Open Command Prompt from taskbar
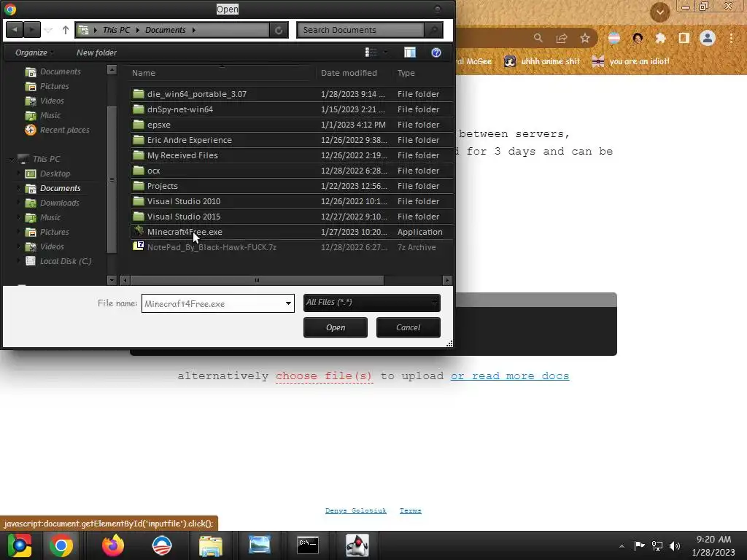 pyautogui.click(x=308, y=545)
